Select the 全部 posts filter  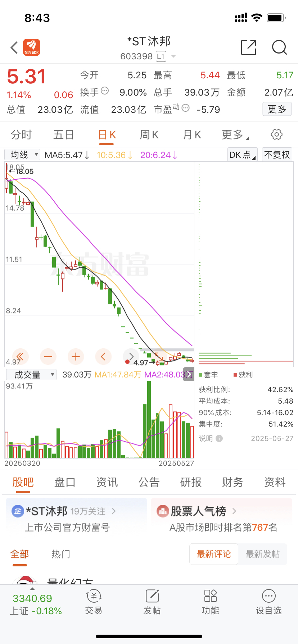[20, 554]
